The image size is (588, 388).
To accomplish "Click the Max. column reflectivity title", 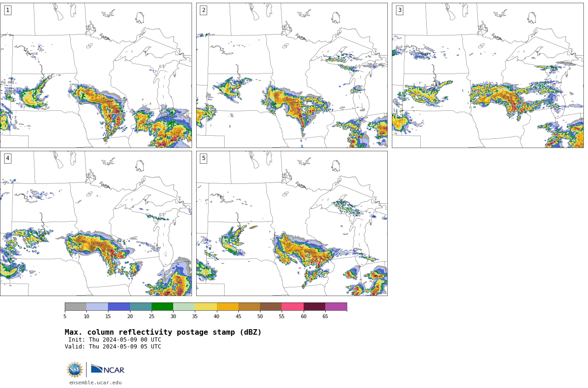I will pos(163,332).
